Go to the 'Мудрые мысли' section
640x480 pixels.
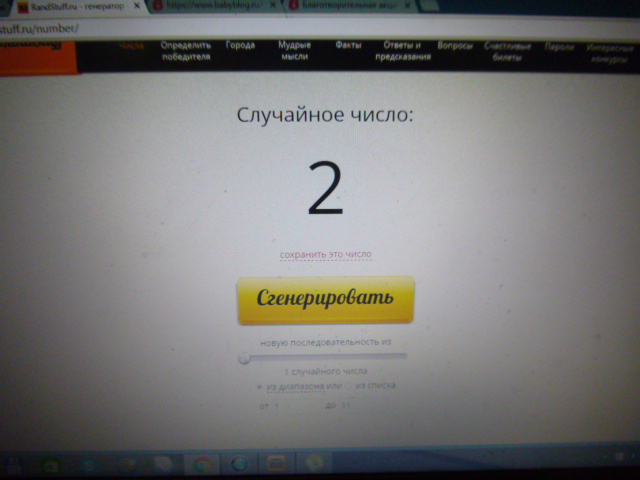(294, 51)
